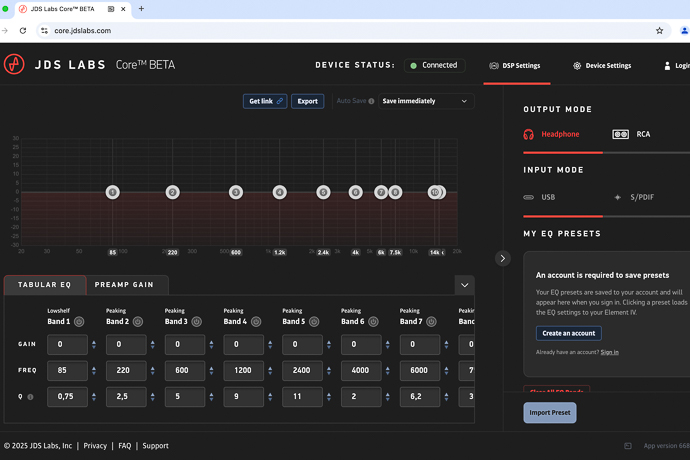The height and width of the screenshot is (460, 690).
Task: Collapse the Tabular EQ panel chevron
Action: tap(465, 285)
